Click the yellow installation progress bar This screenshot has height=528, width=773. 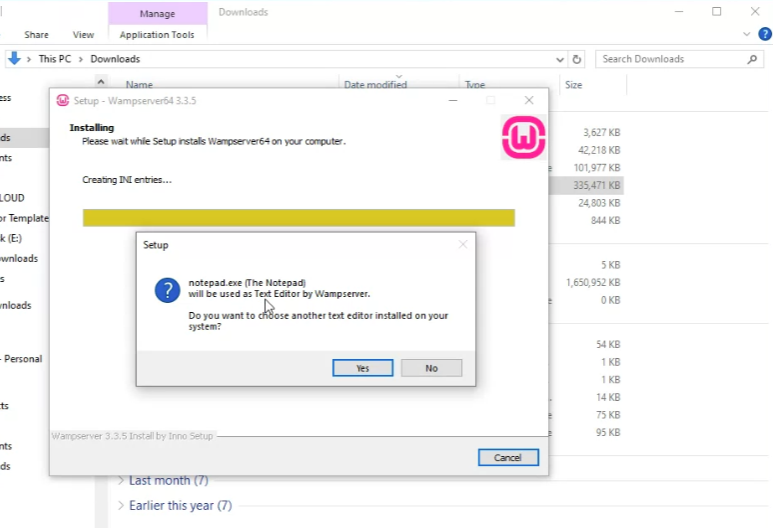coord(299,218)
